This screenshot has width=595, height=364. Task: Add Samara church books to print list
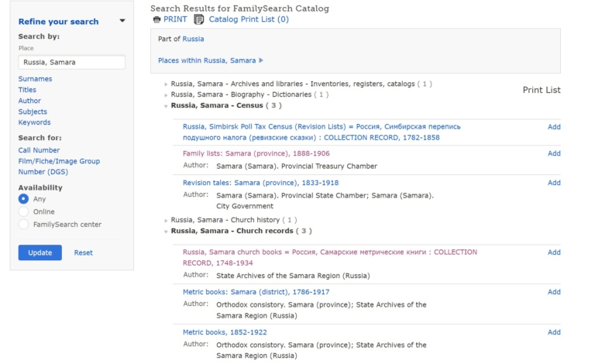tap(554, 252)
